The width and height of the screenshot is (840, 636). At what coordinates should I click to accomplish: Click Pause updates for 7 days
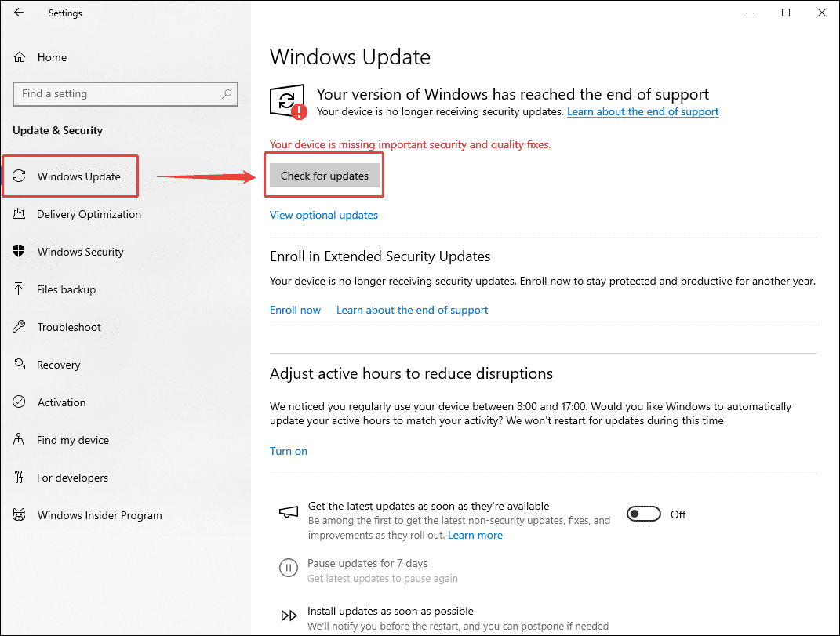coord(368,563)
